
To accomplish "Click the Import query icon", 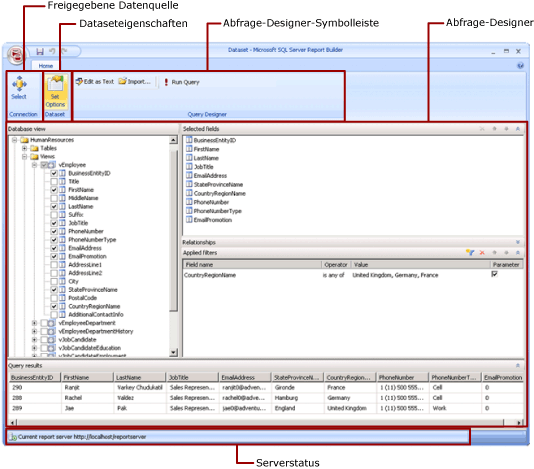I will [x=122, y=81].
